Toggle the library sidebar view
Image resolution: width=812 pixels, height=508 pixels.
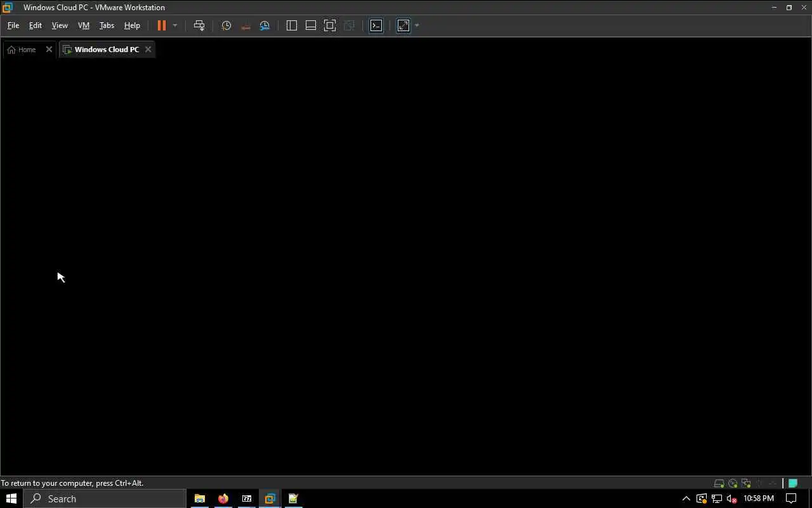[x=292, y=25]
